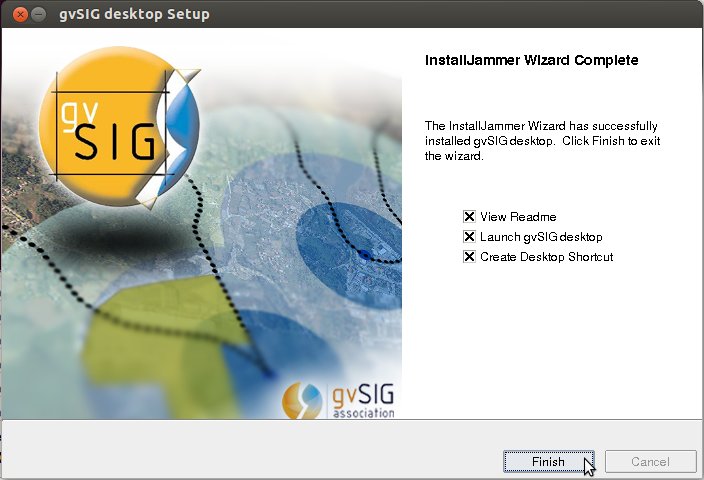Click Finish to exit the wizard
This screenshot has height=480, width=704.
click(548, 462)
